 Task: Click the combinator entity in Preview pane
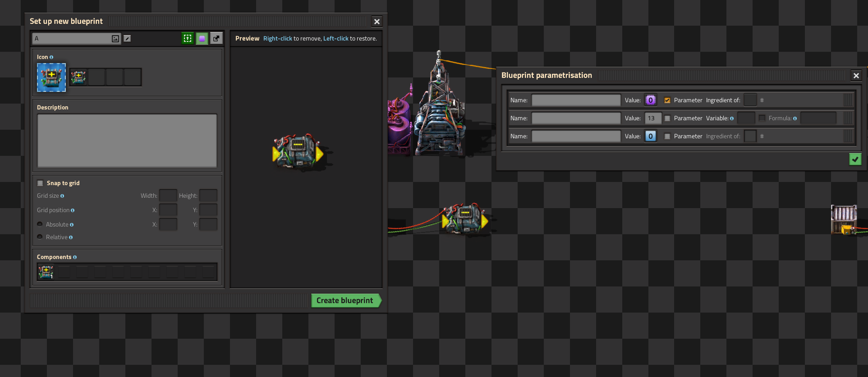coord(298,152)
